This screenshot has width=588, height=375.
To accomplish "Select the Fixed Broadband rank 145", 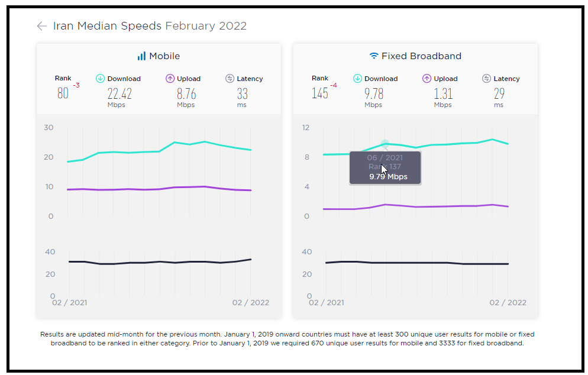I will [320, 93].
